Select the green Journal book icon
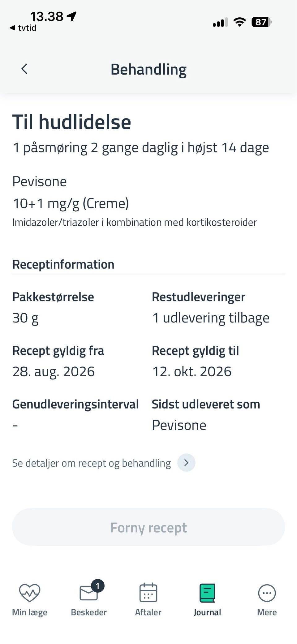 pos(207,593)
